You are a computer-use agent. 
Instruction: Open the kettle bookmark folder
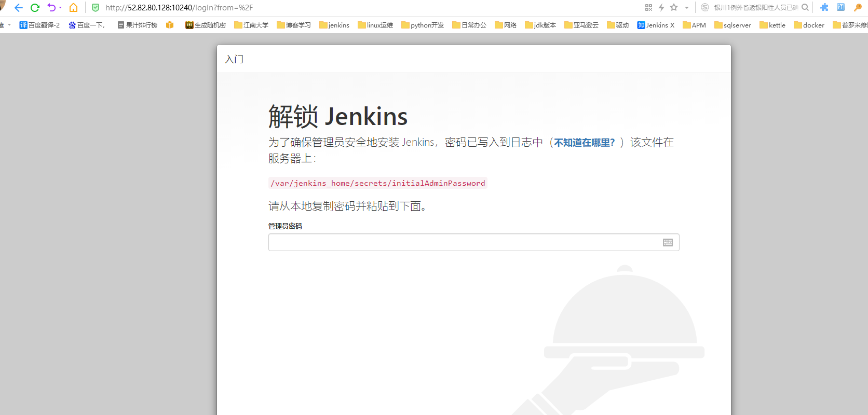tap(772, 25)
